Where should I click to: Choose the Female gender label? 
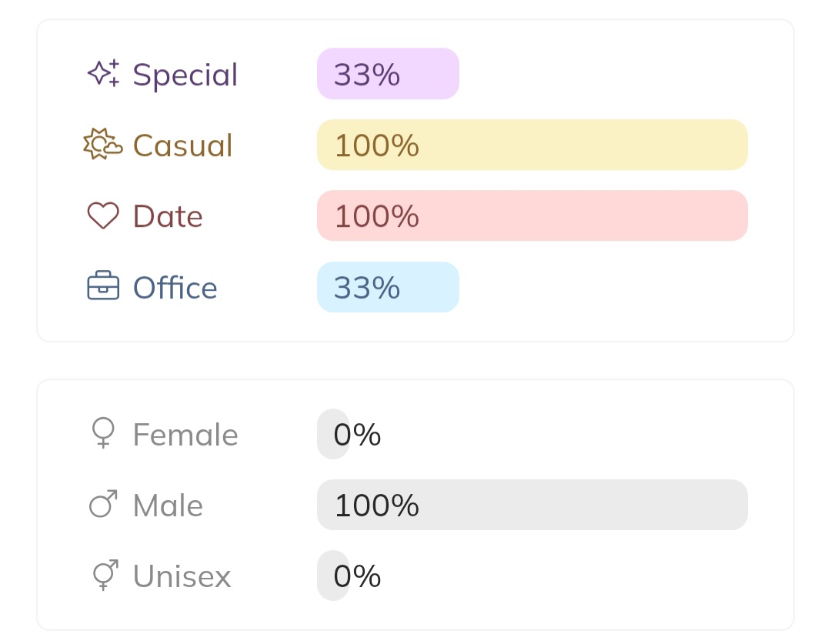click(x=185, y=435)
